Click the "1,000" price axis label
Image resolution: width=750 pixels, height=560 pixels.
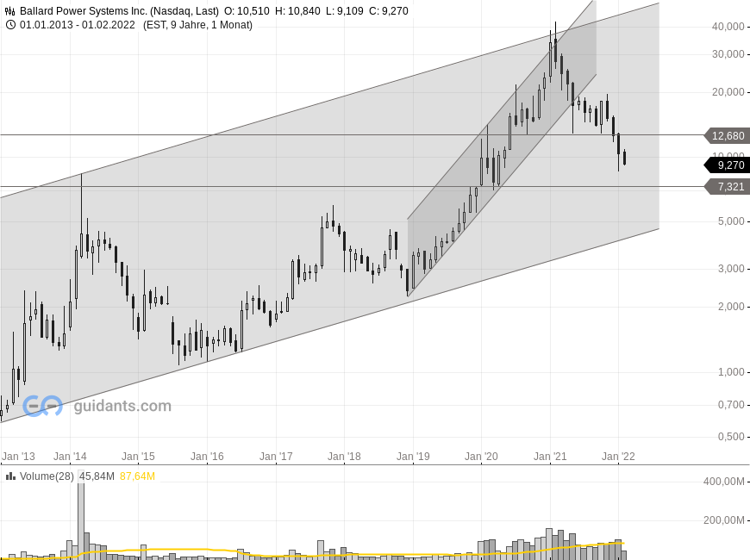[x=731, y=372]
